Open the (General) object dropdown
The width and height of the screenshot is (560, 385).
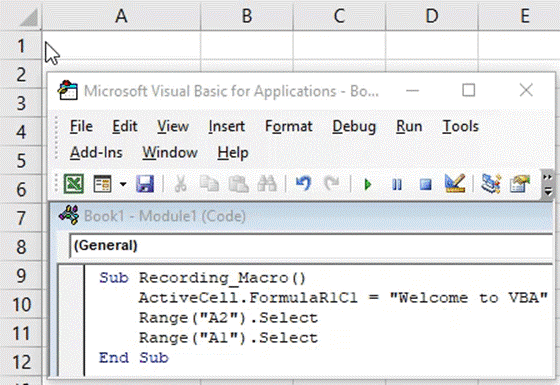tap(311, 246)
